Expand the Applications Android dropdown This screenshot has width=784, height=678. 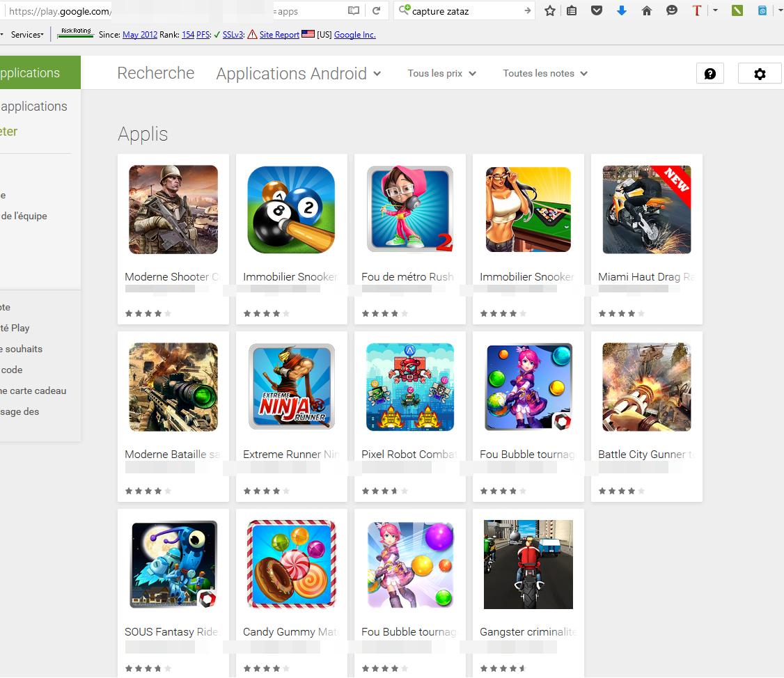click(299, 74)
